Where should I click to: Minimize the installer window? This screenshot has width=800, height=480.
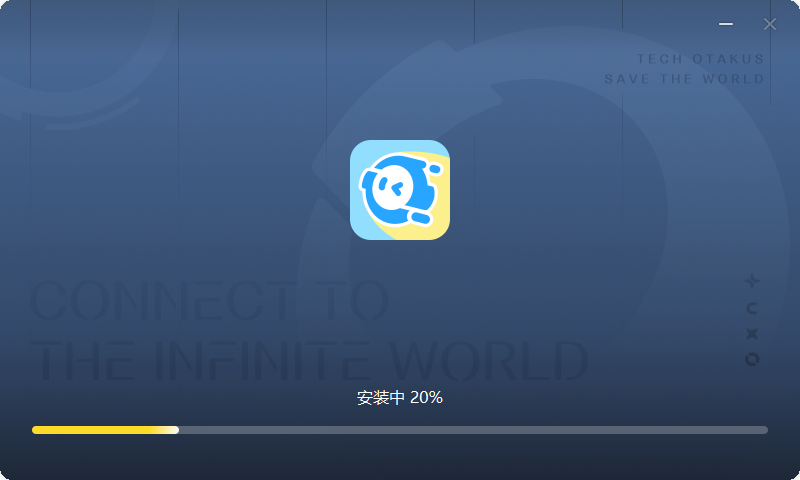(x=726, y=24)
